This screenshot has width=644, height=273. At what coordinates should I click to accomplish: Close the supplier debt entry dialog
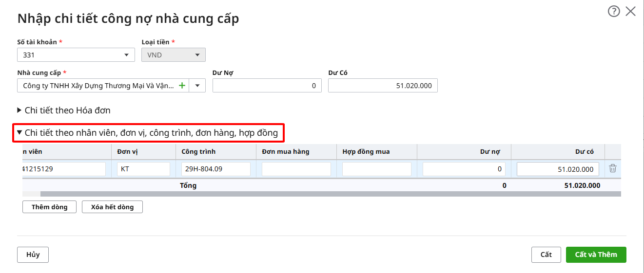630,11
